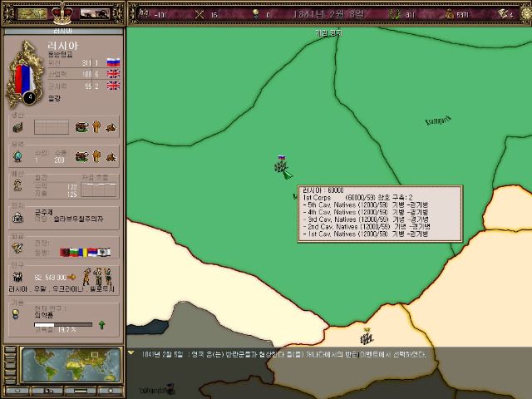Image resolution: width=532 pixels, height=399 pixels.
Task: Click the laurel wreath prestige icon in top bar
Action: [395, 14]
